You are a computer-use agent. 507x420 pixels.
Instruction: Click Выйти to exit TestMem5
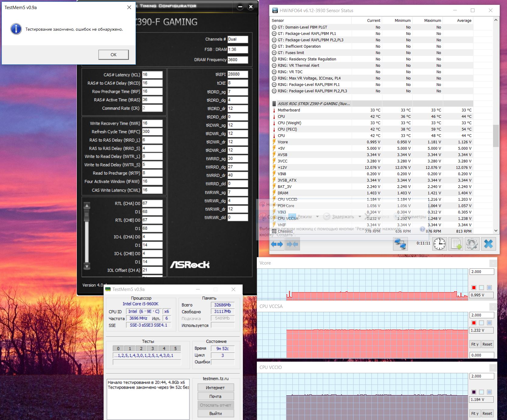pos(216,413)
